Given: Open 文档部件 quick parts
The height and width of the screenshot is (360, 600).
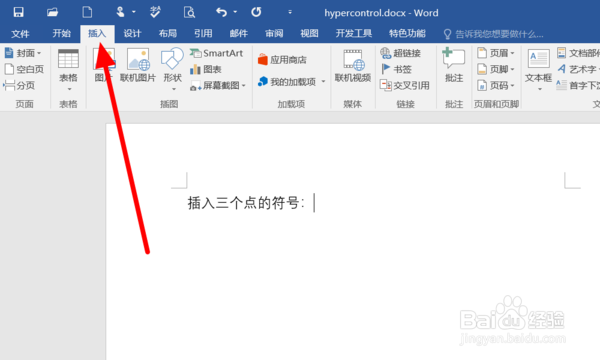Looking at the screenshot, I should [578, 53].
